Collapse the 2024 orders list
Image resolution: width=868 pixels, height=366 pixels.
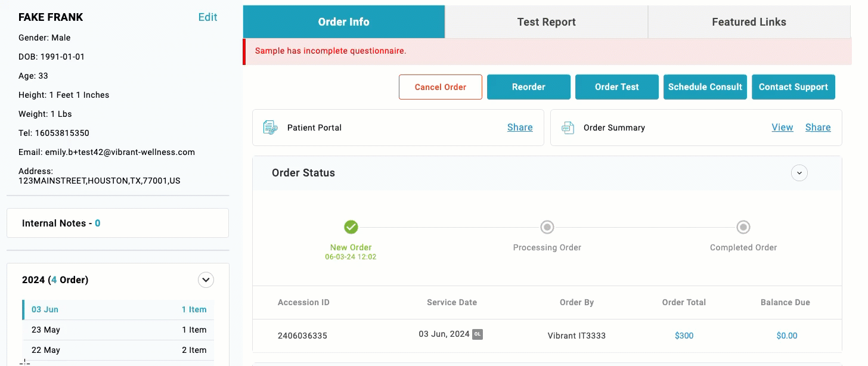pyautogui.click(x=206, y=280)
